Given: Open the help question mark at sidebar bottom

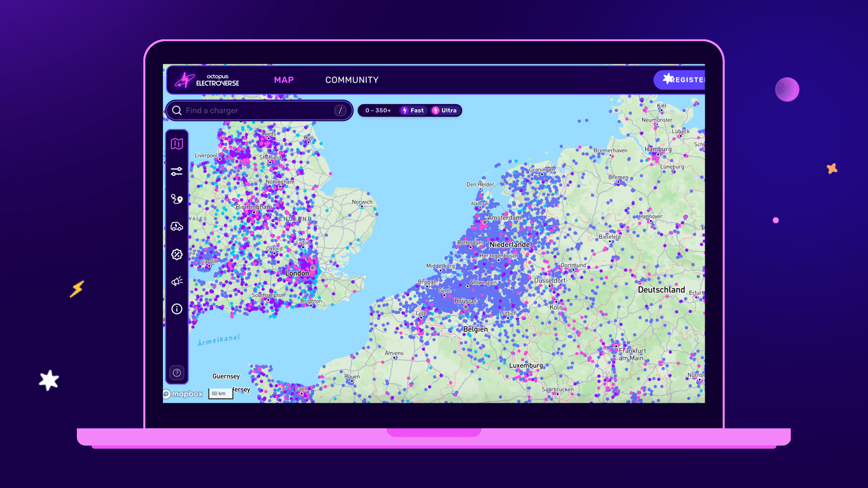Looking at the screenshot, I should click(177, 373).
